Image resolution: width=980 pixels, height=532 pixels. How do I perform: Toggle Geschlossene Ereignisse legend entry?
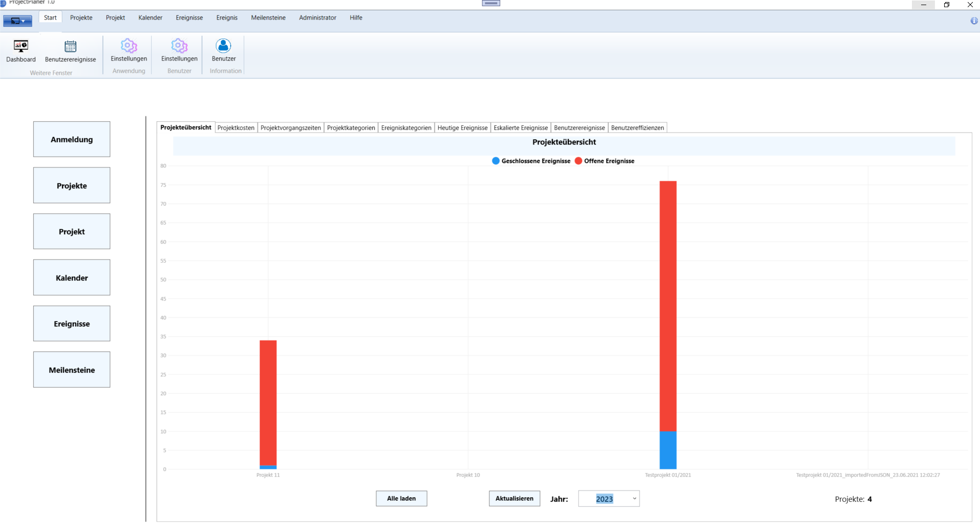(x=531, y=161)
